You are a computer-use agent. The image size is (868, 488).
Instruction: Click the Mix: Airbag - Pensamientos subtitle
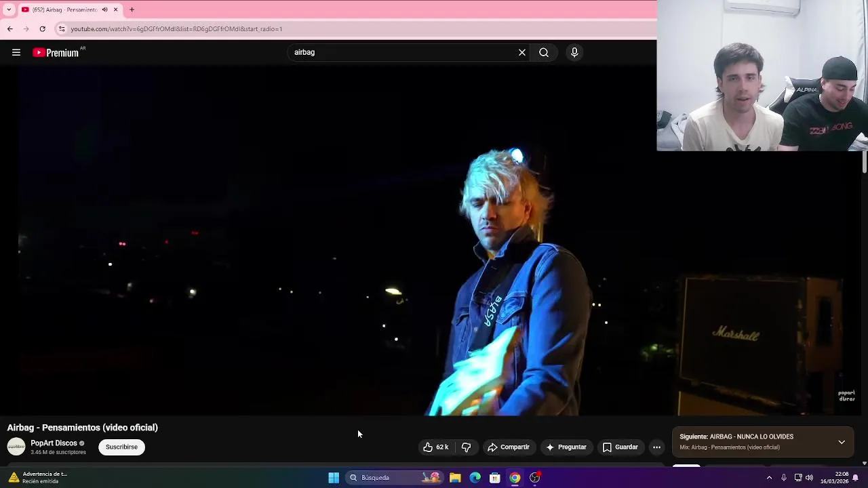tap(730, 447)
